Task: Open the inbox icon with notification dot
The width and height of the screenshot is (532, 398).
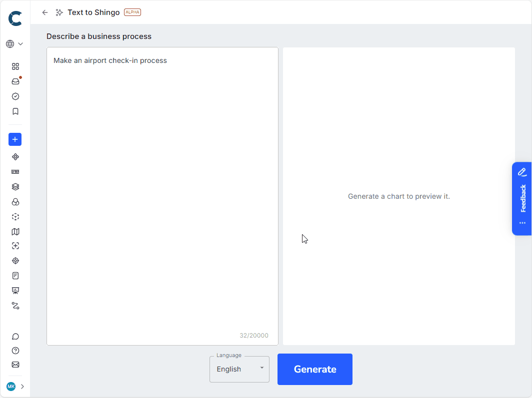Action: (15, 81)
